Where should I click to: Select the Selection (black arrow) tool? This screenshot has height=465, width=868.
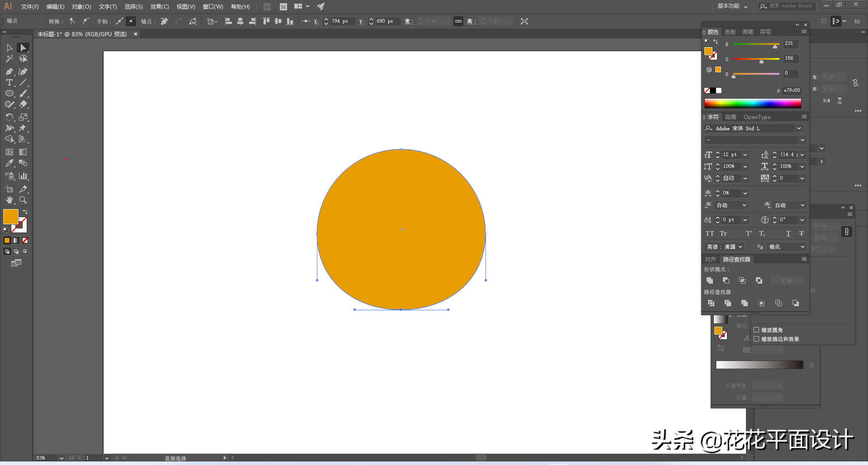tap(9, 47)
